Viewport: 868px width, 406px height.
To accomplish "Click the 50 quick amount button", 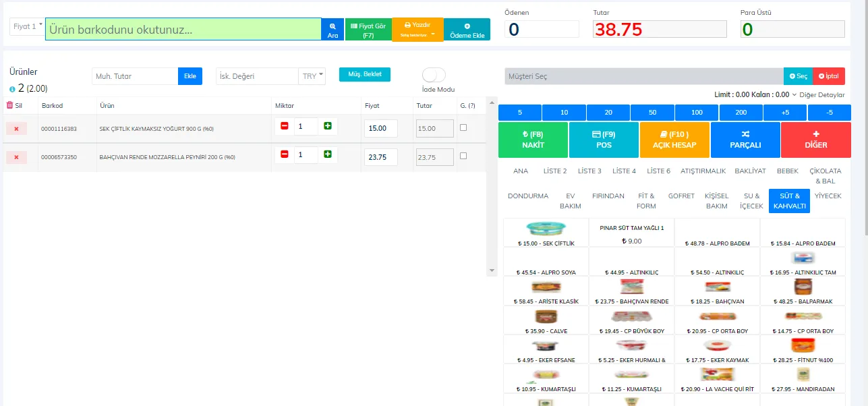I will (x=653, y=112).
